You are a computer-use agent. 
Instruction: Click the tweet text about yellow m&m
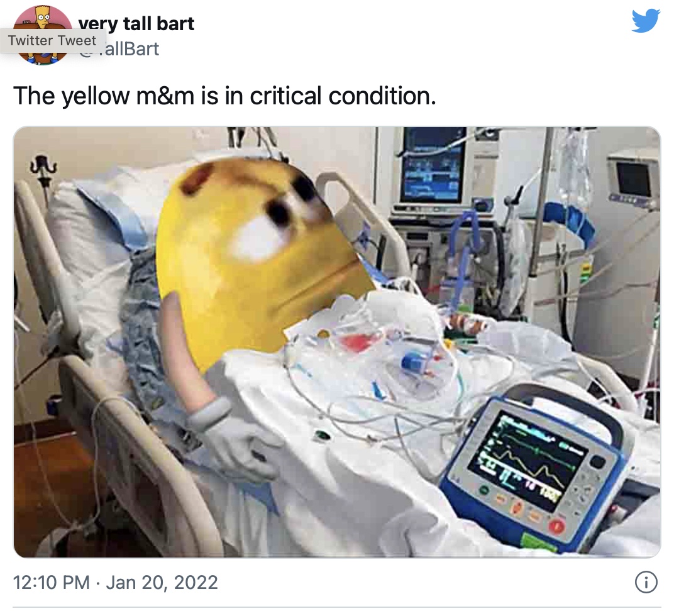tap(224, 96)
